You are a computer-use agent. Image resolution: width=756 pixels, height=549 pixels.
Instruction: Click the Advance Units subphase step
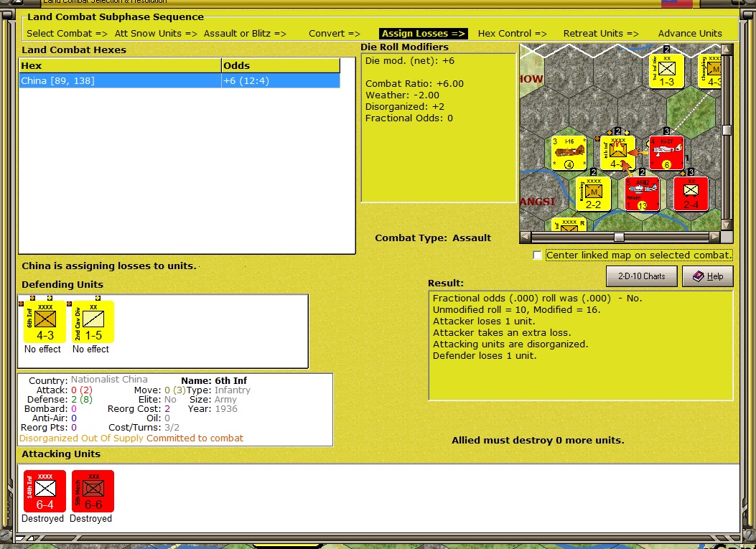[690, 33]
